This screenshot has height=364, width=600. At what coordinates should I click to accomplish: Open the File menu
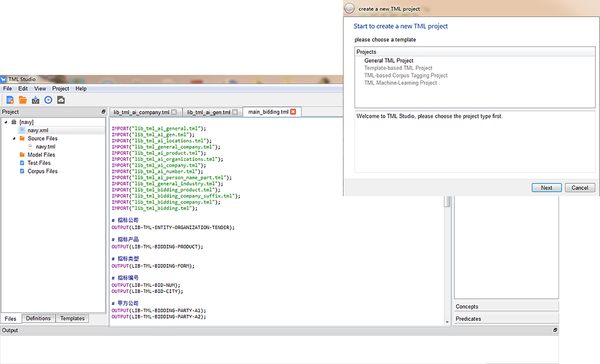coord(7,88)
